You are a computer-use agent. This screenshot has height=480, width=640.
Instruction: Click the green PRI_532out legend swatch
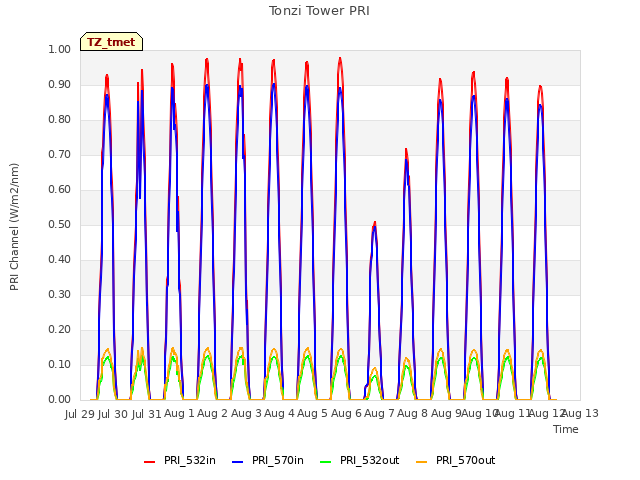tap(326, 461)
